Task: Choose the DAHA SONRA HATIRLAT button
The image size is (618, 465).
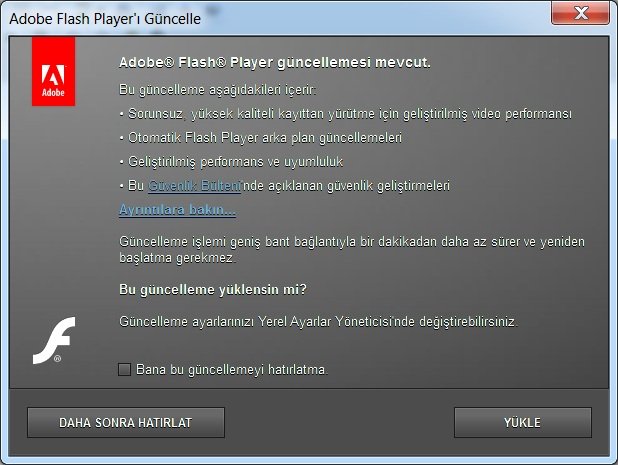Action: point(126,422)
